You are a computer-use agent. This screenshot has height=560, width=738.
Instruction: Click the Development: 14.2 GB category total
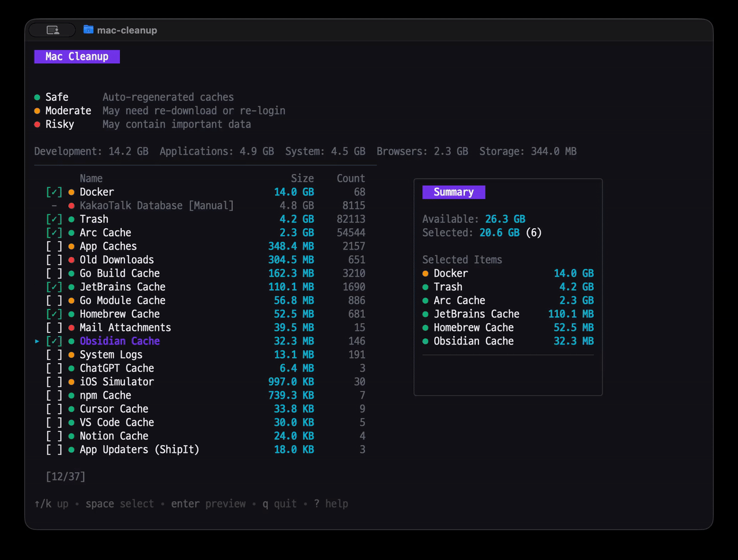91,152
